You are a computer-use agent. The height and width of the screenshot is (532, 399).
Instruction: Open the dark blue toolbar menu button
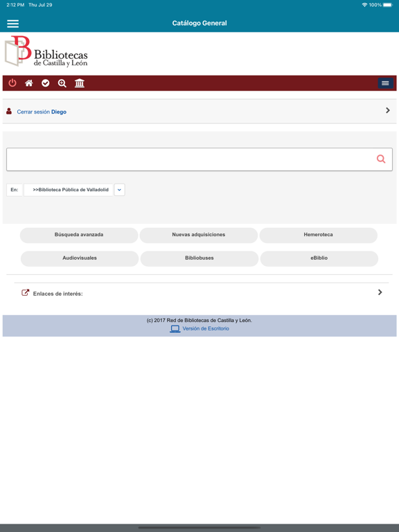pos(385,83)
